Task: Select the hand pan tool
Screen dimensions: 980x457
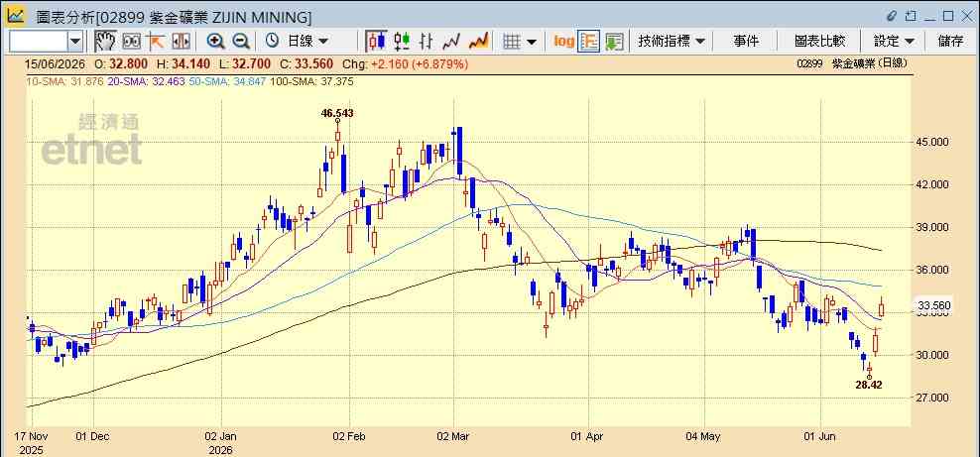Action: (x=105, y=42)
